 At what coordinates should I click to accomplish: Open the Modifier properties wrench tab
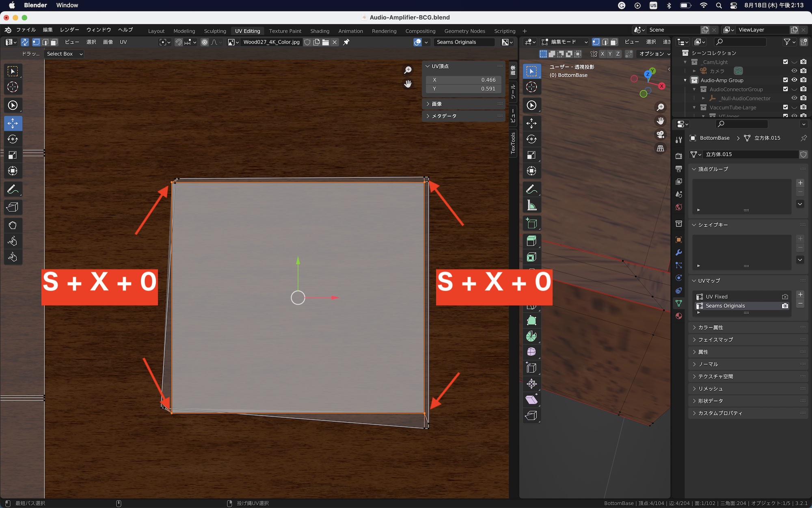pyautogui.click(x=678, y=252)
